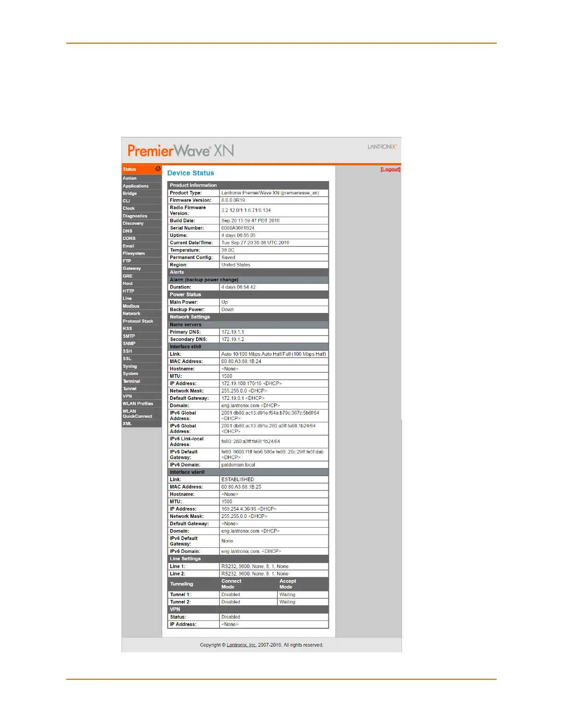
Task: Follow the Lantronix, Inc. footer link
Action: point(241,645)
